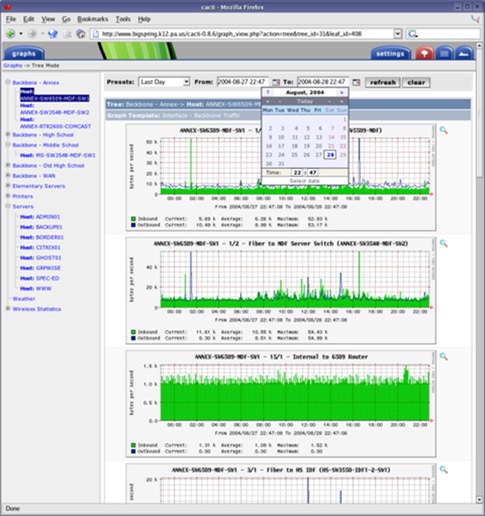Go back with the green Back arrow

coord(11,34)
